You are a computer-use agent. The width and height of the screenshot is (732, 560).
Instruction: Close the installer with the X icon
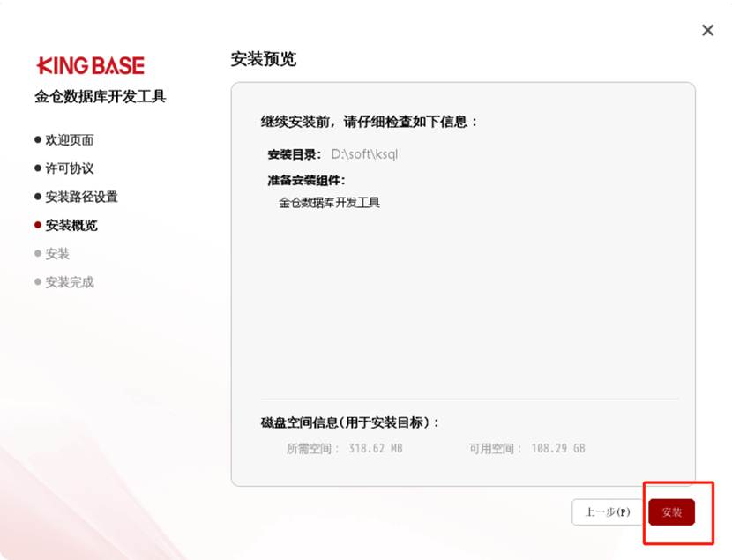point(707,31)
